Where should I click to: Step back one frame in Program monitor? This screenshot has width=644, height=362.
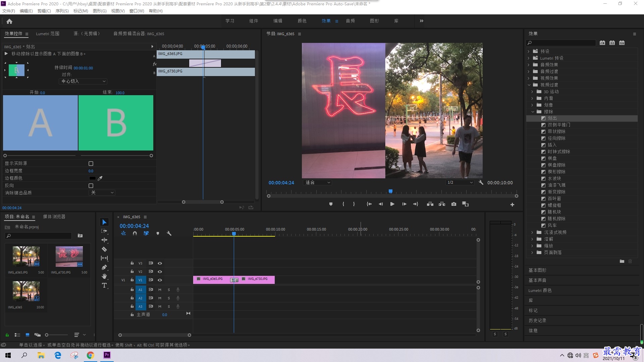click(x=380, y=204)
